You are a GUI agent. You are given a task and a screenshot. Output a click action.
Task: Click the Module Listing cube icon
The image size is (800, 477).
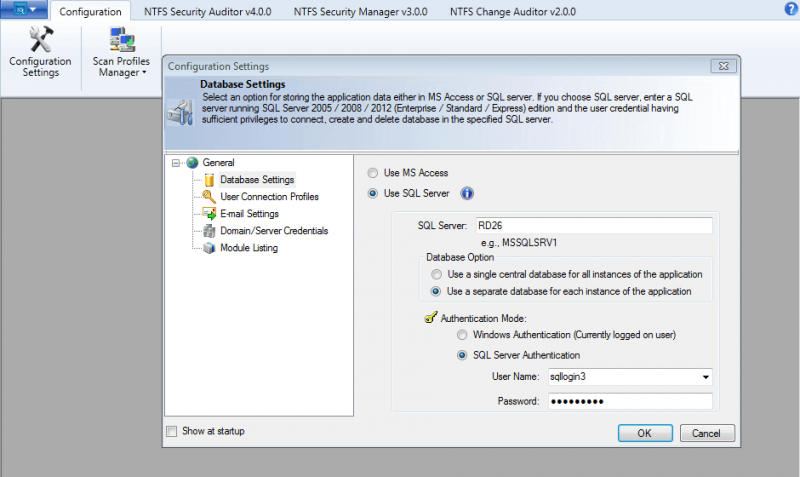click(209, 248)
